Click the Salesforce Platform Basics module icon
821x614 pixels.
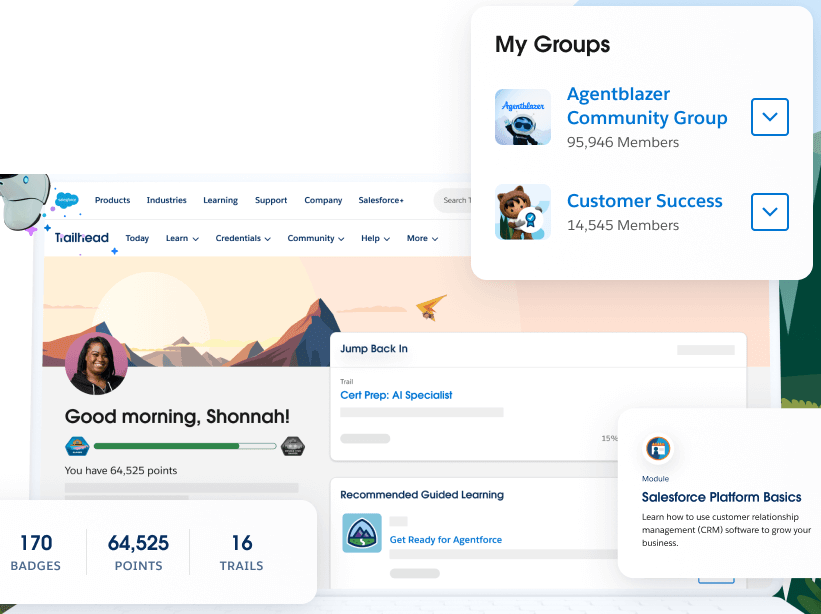658,449
